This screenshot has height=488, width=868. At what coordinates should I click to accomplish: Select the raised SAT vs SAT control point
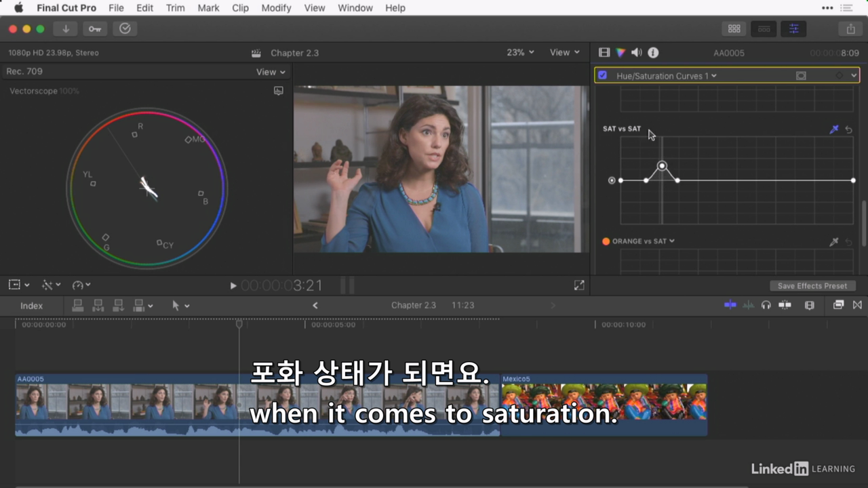coord(662,165)
